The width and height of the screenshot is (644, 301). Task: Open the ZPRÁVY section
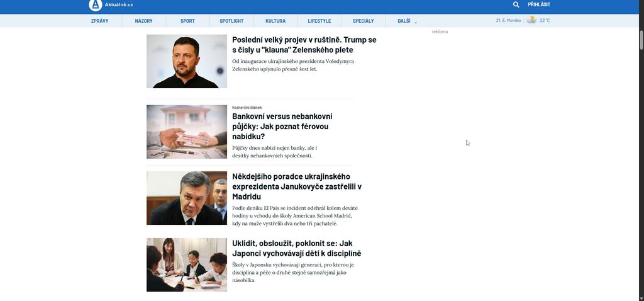[100, 21]
